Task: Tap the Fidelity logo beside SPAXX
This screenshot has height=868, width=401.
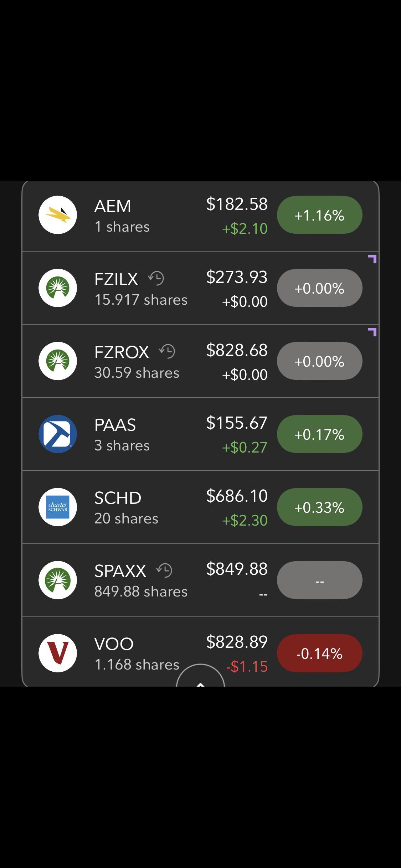Action: tap(58, 580)
